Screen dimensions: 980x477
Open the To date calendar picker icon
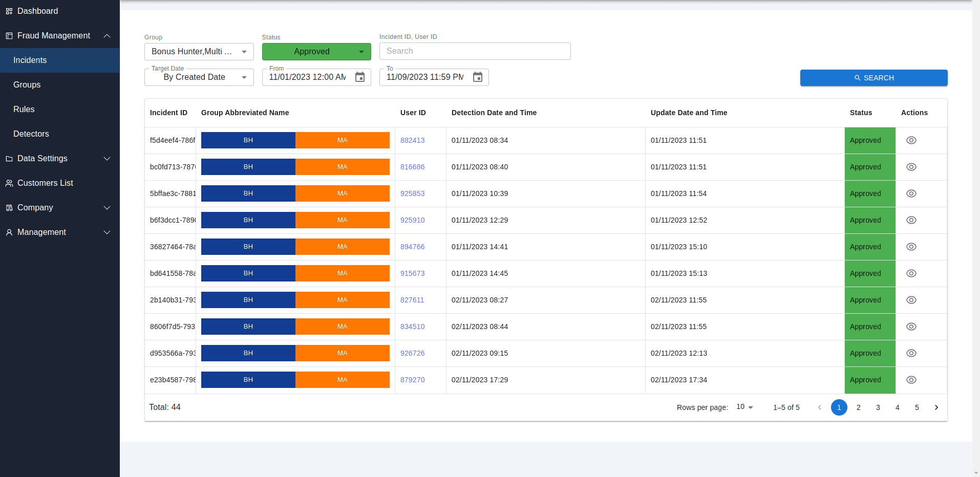tap(478, 77)
